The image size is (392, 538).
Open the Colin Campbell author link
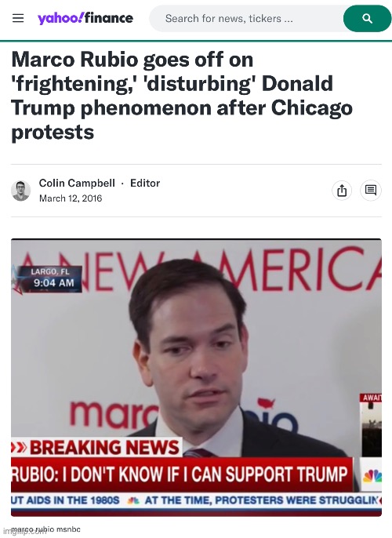pos(77,183)
